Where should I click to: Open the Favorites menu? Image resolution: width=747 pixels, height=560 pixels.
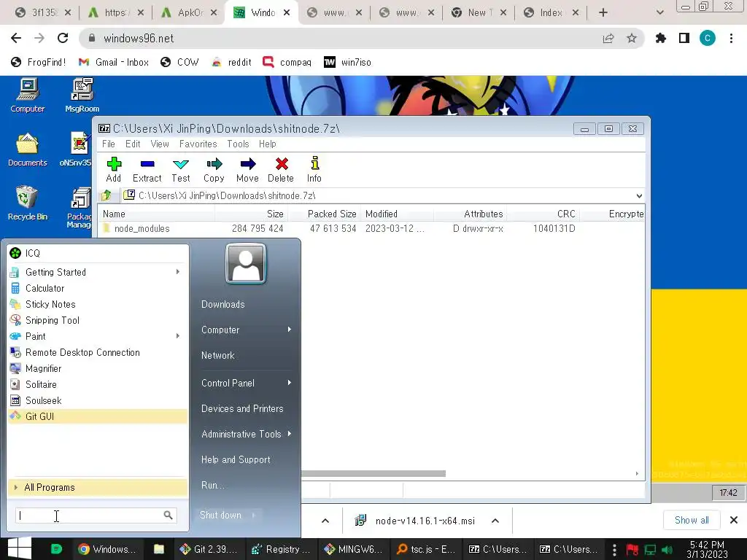(x=198, y=144)
